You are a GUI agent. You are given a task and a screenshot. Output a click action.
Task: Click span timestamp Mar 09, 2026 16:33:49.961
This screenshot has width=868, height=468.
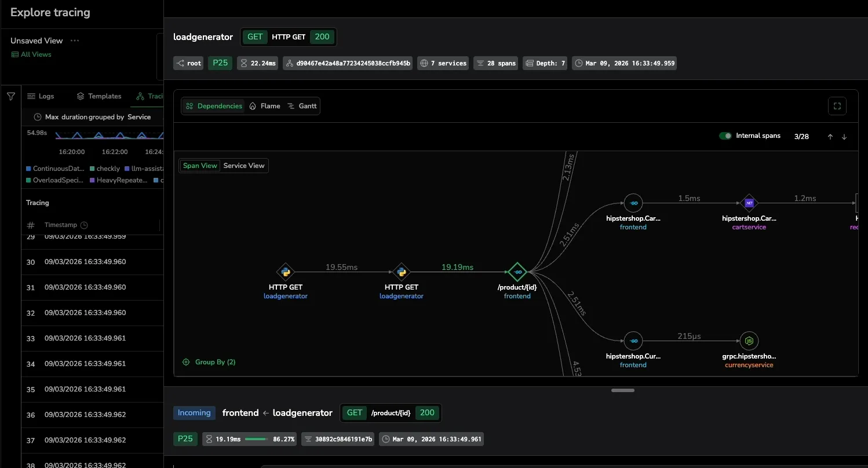click(431, 439)
